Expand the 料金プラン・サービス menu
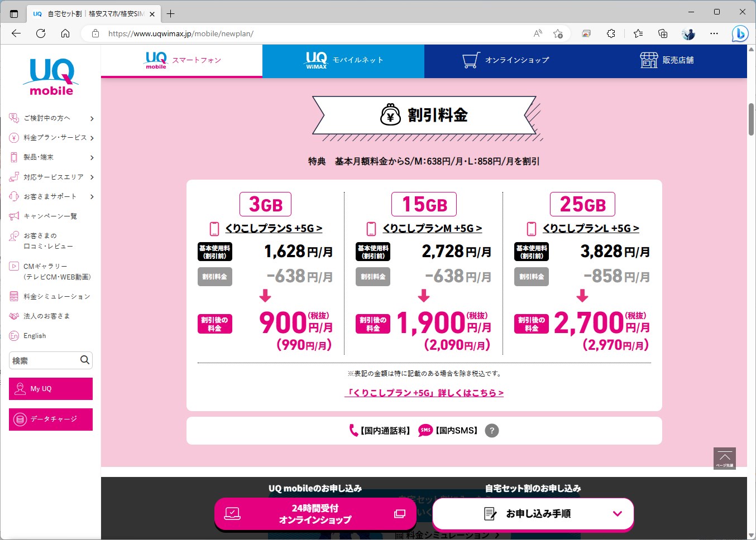Screen dimensions: 756x540 point(49,138)
